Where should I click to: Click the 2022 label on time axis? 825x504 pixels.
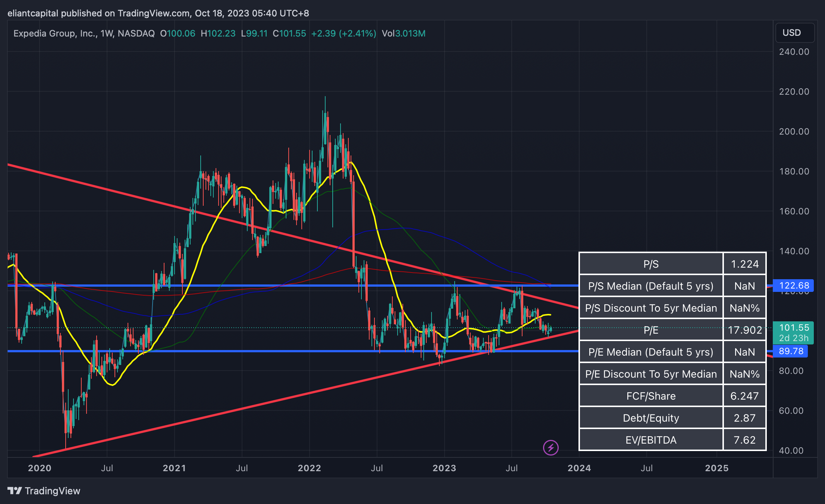click(309, 468)
